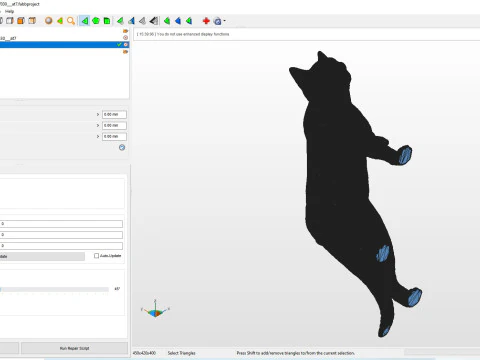Click the orange icon at top of project tree

125,31
